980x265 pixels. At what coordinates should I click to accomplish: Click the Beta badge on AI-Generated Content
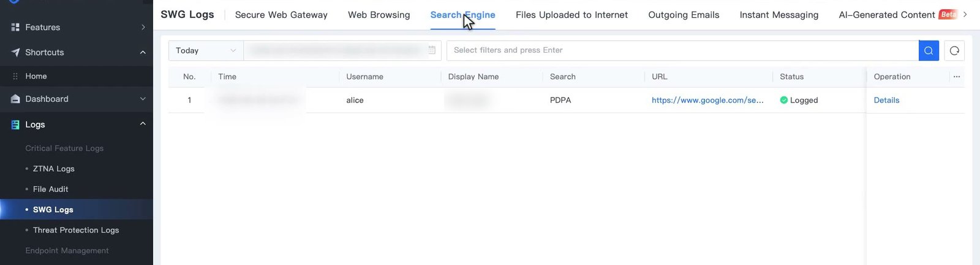click(x=948, y=14)
